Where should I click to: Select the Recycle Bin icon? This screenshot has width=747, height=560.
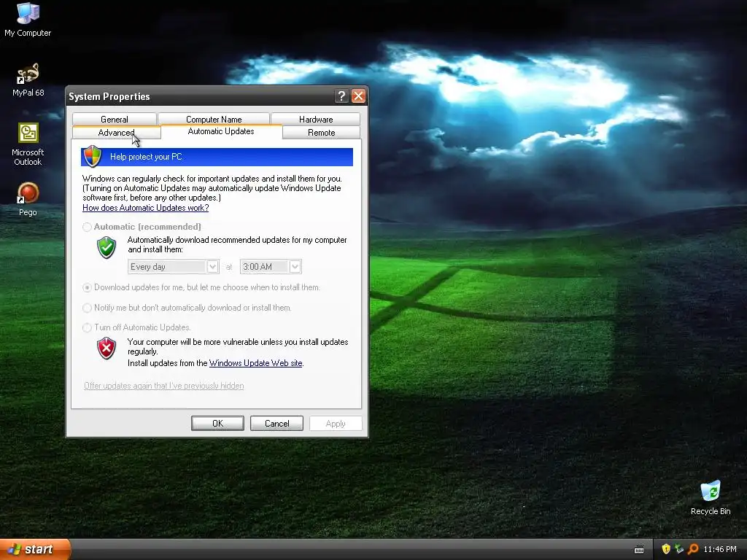coord(711,497)
